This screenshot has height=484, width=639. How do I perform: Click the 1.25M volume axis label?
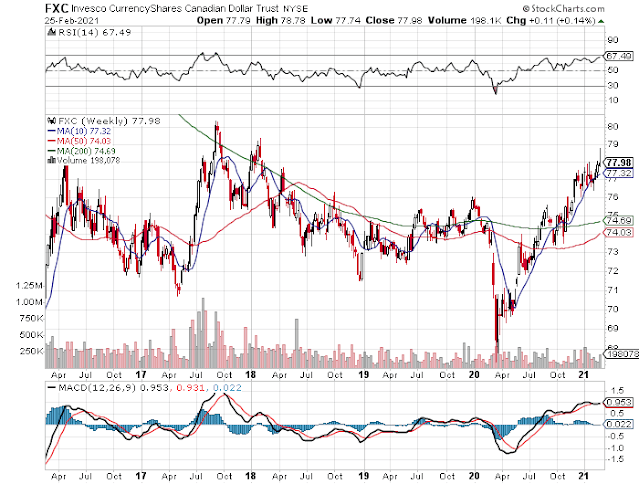(29, 286)
